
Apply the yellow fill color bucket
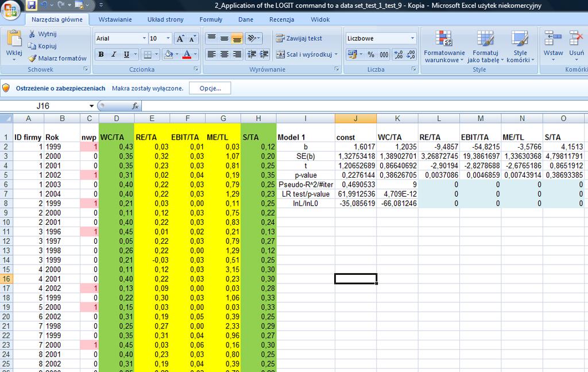(168, 55)
